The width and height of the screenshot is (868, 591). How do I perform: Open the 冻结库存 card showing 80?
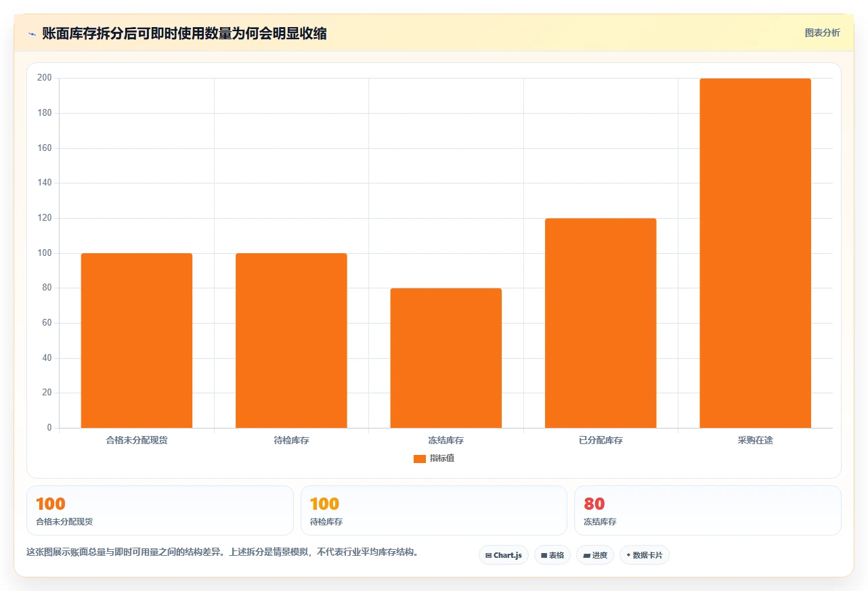click(708, 510)
